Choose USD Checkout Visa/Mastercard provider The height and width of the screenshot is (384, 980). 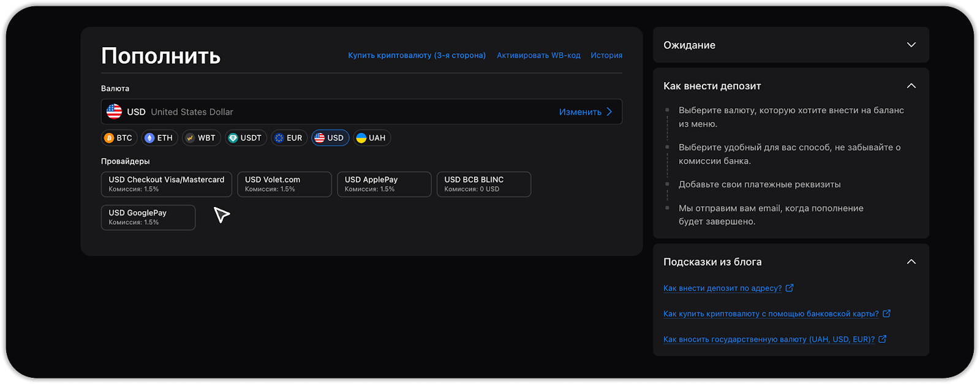point(166,184)
